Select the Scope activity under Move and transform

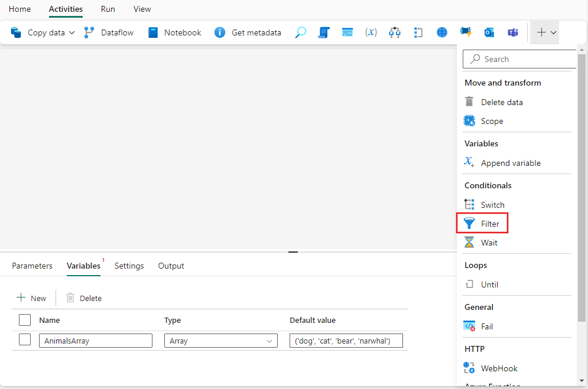491,120
